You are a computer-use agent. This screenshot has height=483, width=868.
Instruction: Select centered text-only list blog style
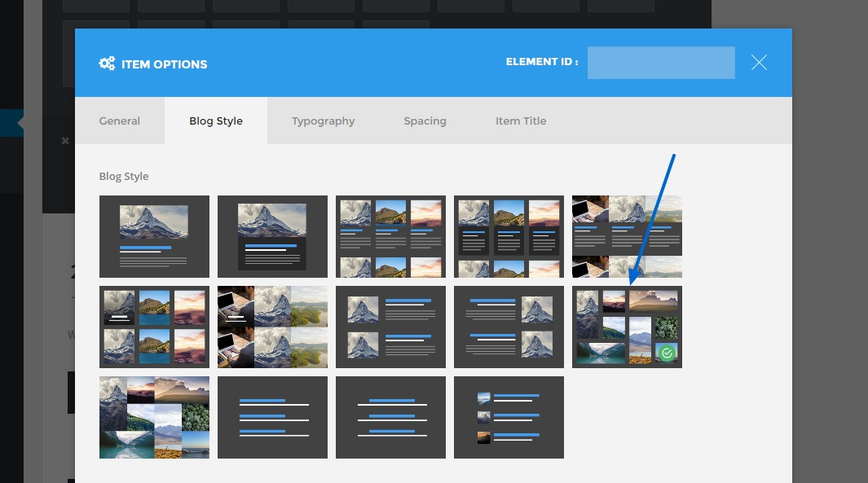click(390, 417)
